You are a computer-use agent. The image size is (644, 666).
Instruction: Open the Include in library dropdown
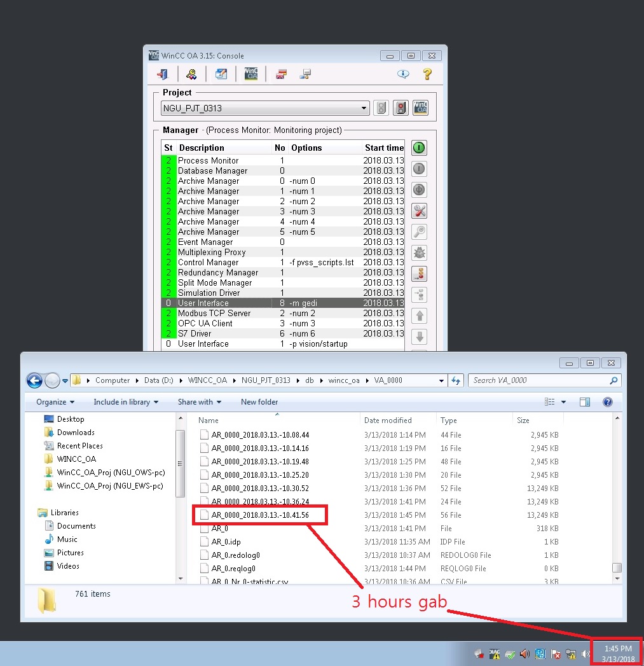125,402
